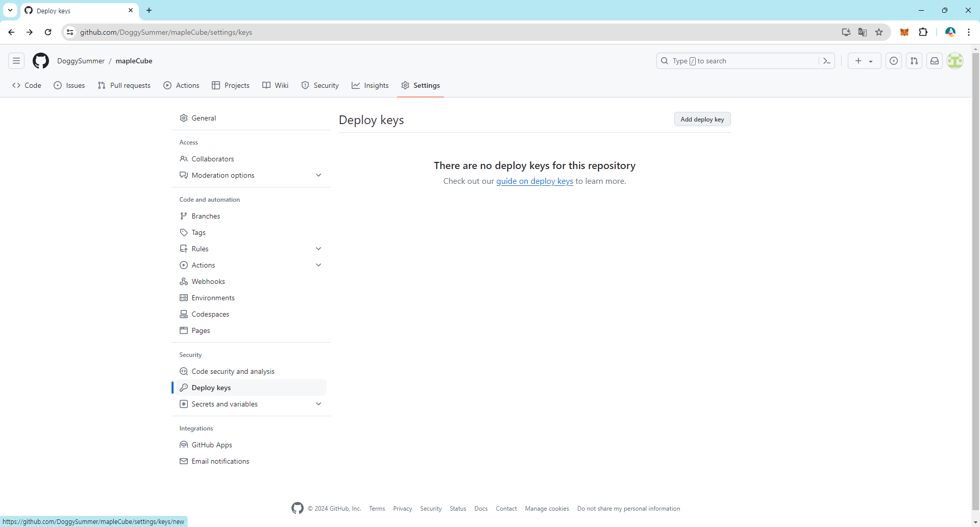The width and height of the screenshot is (980, 527).
Task: Open the header Pull requests icon
Action: pos(914,61)
